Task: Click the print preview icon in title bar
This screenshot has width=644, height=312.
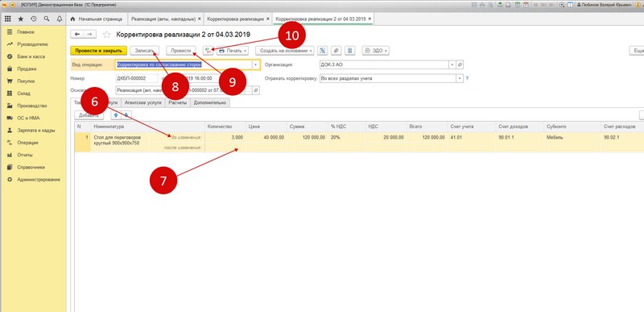Action: pos(489,5)
